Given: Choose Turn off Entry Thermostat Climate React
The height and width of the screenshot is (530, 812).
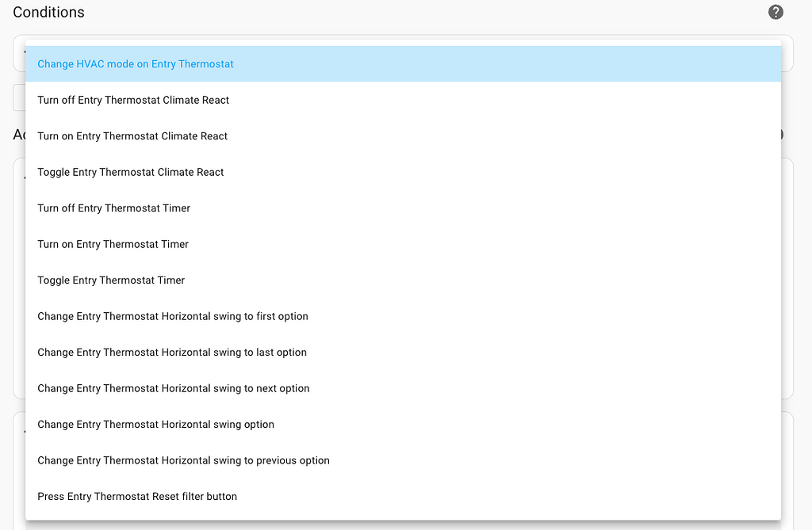Looking at the screenshot, I should 403,100.
